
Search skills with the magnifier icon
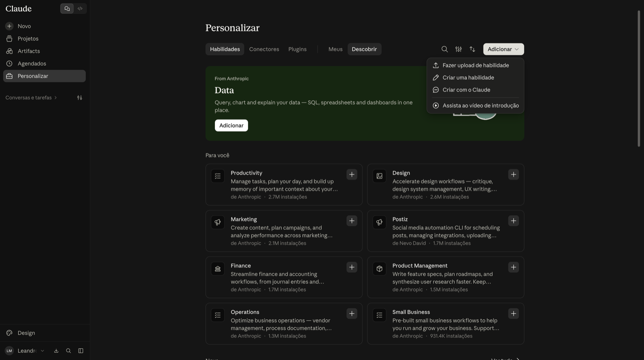(445, 49)
